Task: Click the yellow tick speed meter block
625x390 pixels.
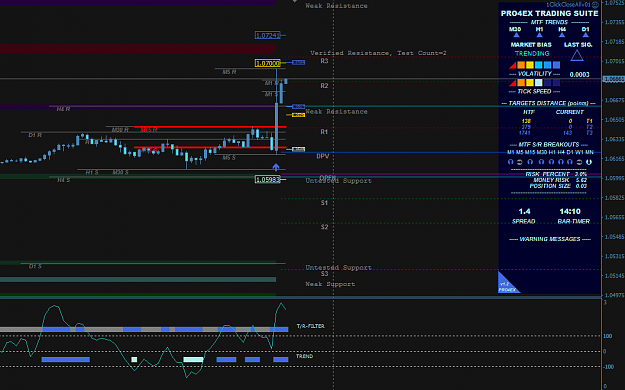Action: (x=530, y=83)
